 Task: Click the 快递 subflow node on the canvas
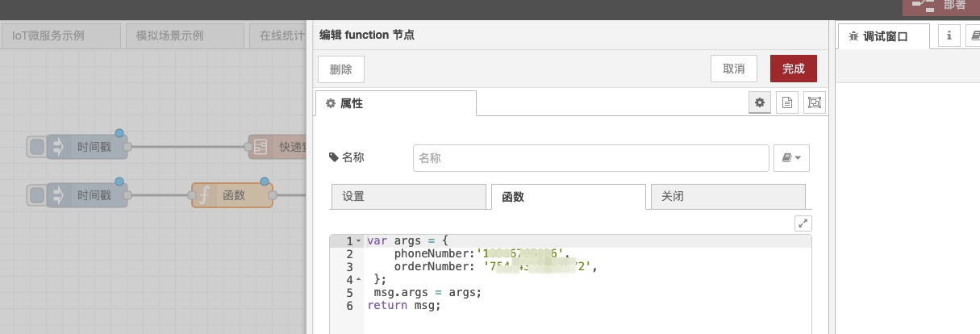click(278, 147)
